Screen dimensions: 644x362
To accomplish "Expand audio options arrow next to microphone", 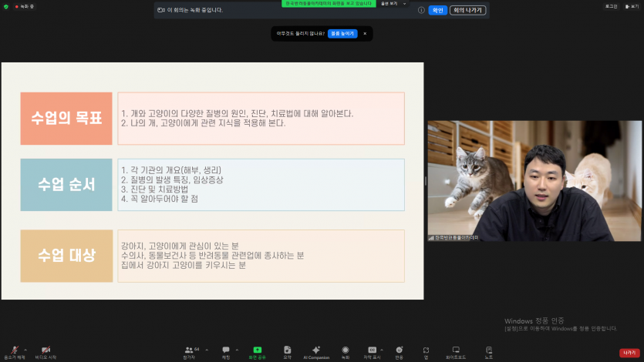I will point(25,350).
